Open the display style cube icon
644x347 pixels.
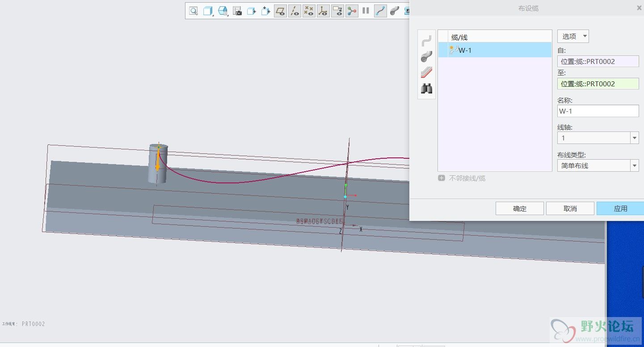[x=208, y=11]
